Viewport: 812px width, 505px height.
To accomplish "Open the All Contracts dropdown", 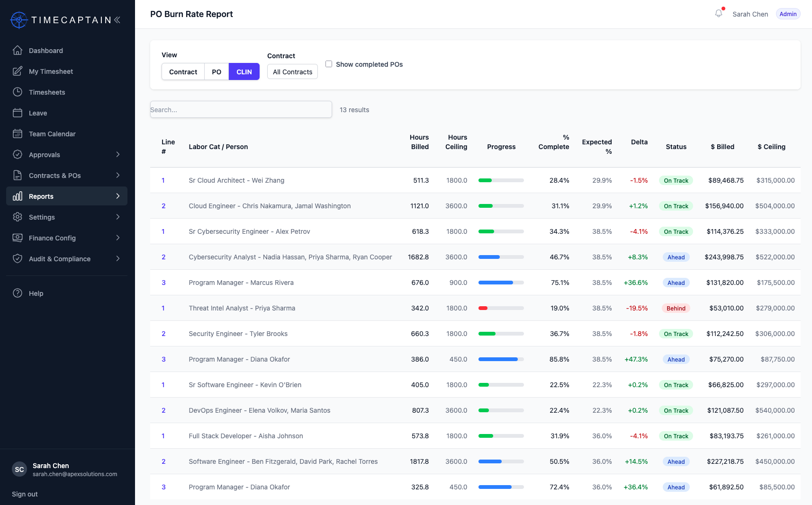I will pyautogui.click(x=292, y=71).
